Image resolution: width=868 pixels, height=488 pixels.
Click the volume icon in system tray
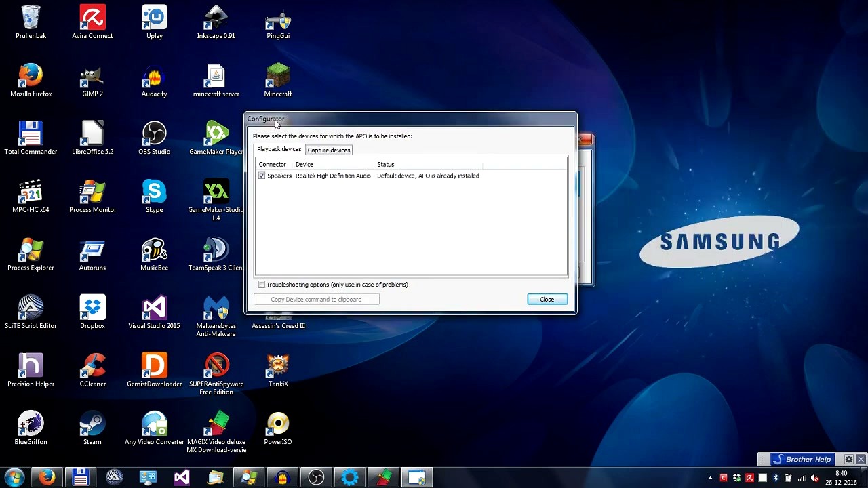point(814,478)
